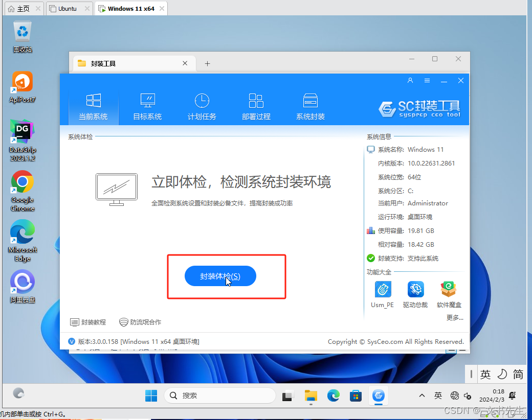
Task: Open the Usm_PE tool icon
Action: pyautogui.click(x=383, y=294)
